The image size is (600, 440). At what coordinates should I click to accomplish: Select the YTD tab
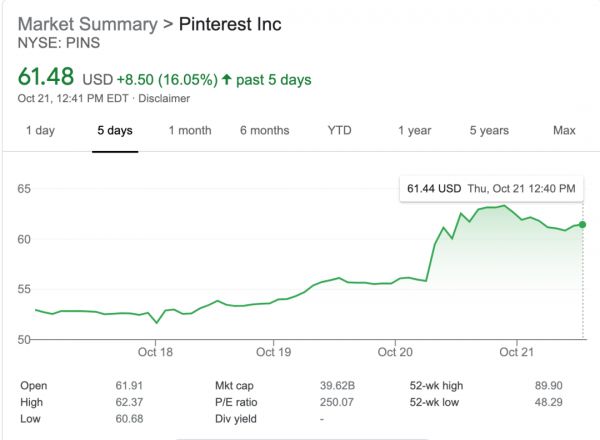[340, 131]
